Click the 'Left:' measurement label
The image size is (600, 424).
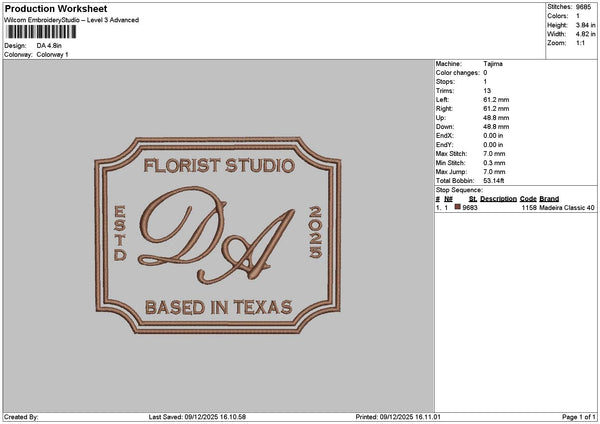click(442, 100)
